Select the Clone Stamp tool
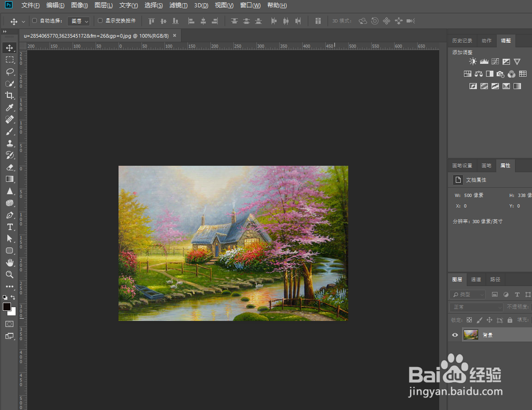532x410 pixels. coord(10,143)
